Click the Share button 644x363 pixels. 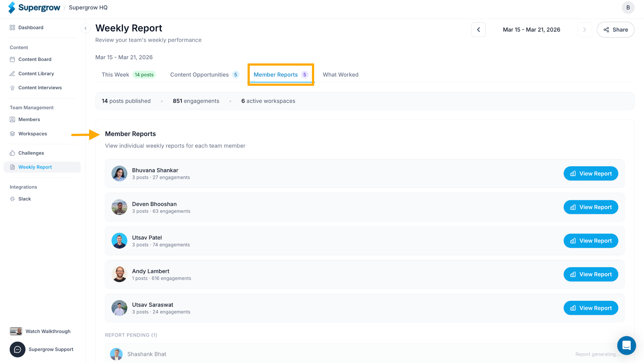point(615,30)
